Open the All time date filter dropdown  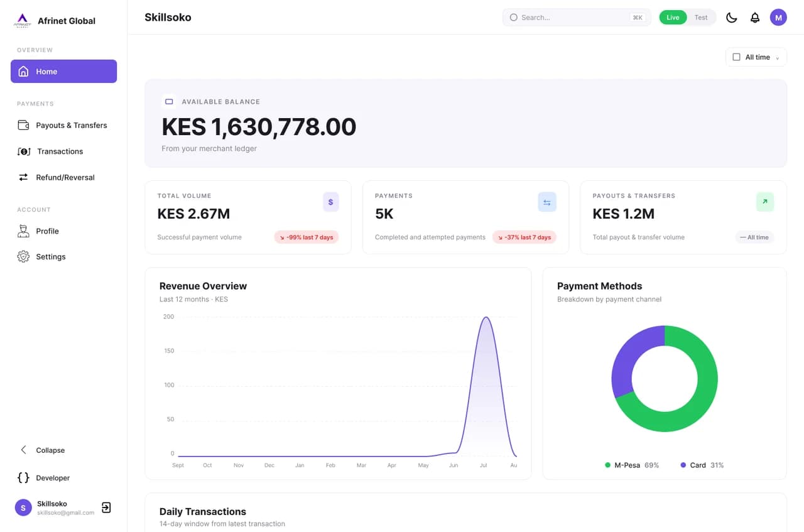tap(756, 57)
